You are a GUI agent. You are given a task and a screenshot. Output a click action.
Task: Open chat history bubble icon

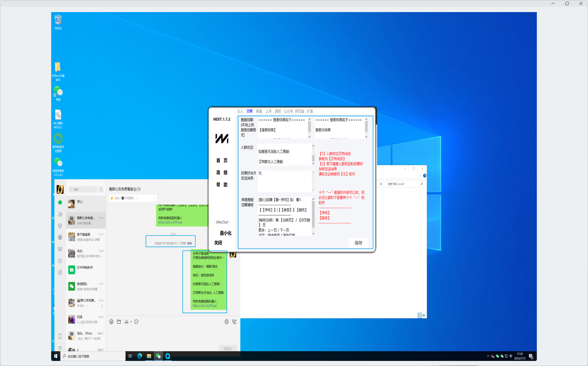click(136, 322)
